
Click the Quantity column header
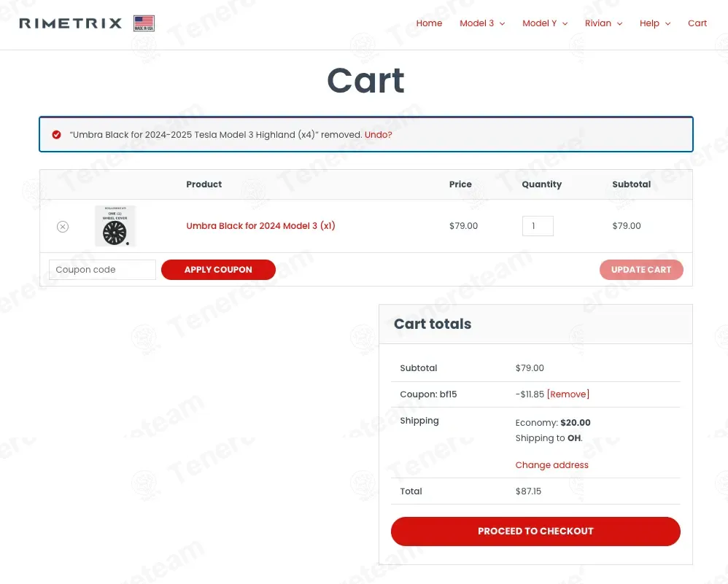[x=541, y=184]
